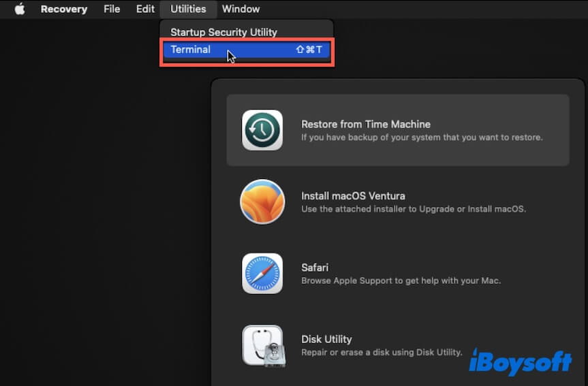Click 'Repair or erase a disk' description
The image size is (588, 386).
tap(382, 352)
